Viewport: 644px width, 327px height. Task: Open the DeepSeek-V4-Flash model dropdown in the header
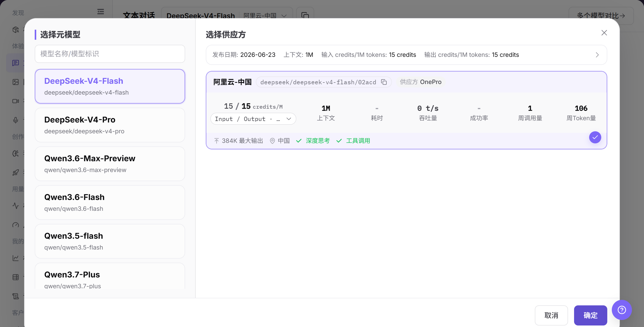pyautogui.click(x=227, y=16)
